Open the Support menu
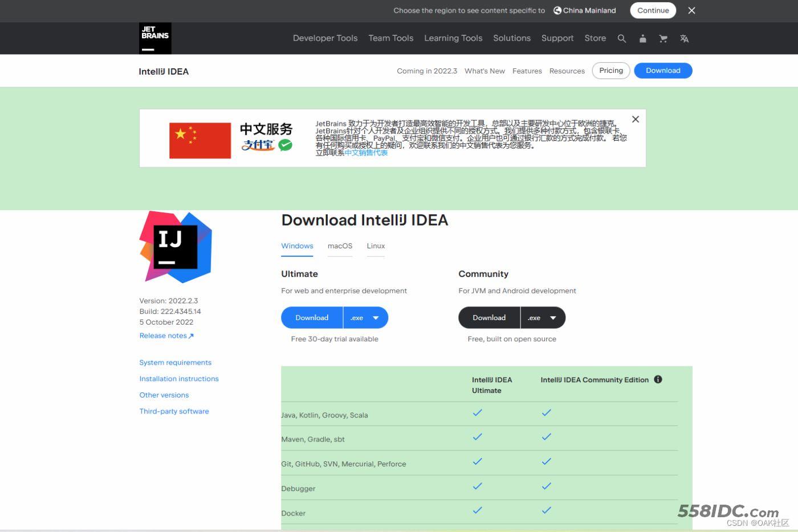The height and width of the screenshot is (532, 798). click(x=557, y=38)
